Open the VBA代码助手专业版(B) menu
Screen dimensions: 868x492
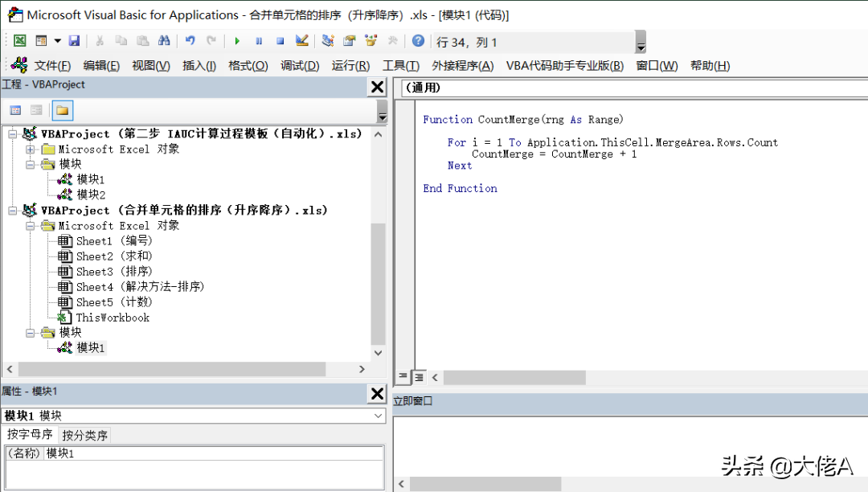click(565, 65)
